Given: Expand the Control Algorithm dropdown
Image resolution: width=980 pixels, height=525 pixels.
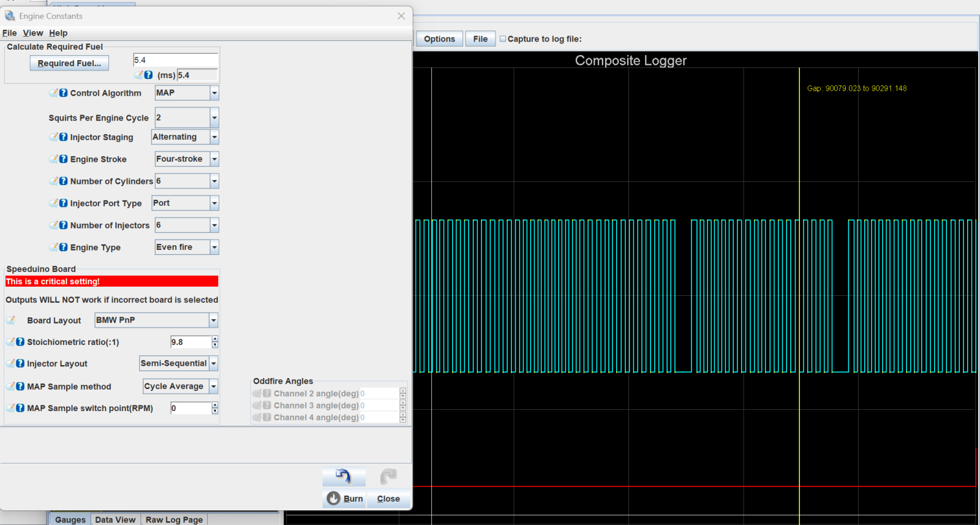Looking at the screenshot, I should [x=214, y=93].
